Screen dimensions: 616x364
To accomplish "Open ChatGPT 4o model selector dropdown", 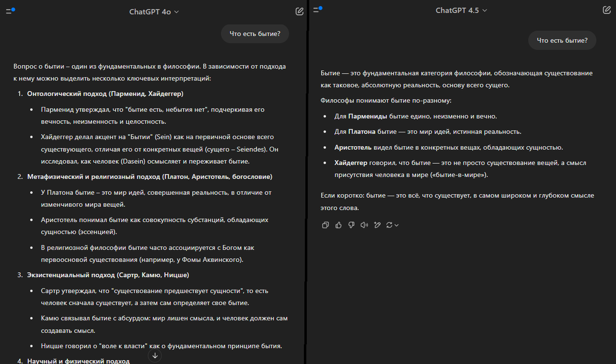I will pyautogui.click(x=154, y=11).
